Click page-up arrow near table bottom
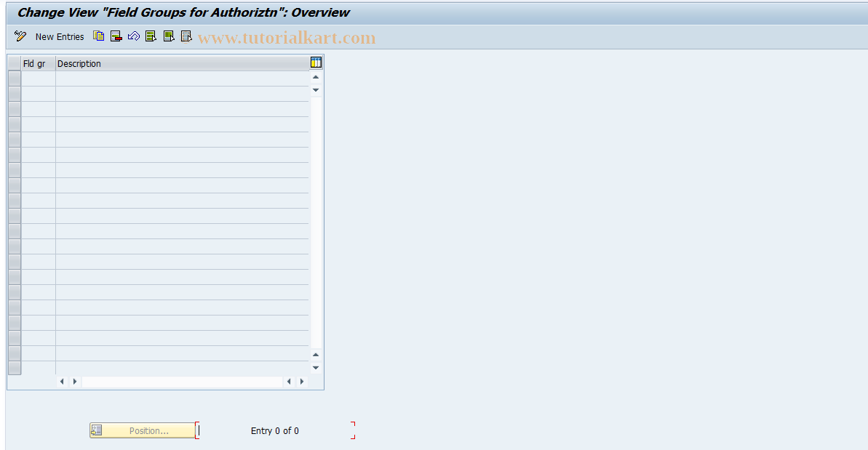 click(x=316, y=355)
